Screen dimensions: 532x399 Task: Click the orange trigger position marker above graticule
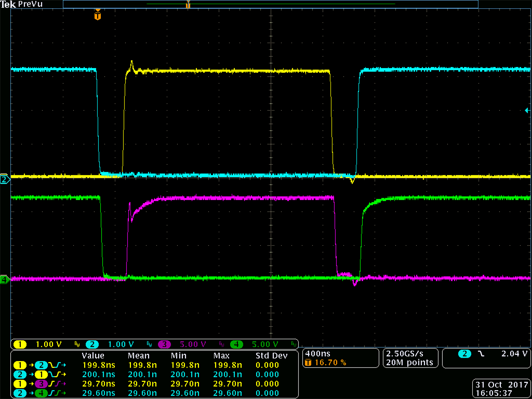[x=97, y=16]
